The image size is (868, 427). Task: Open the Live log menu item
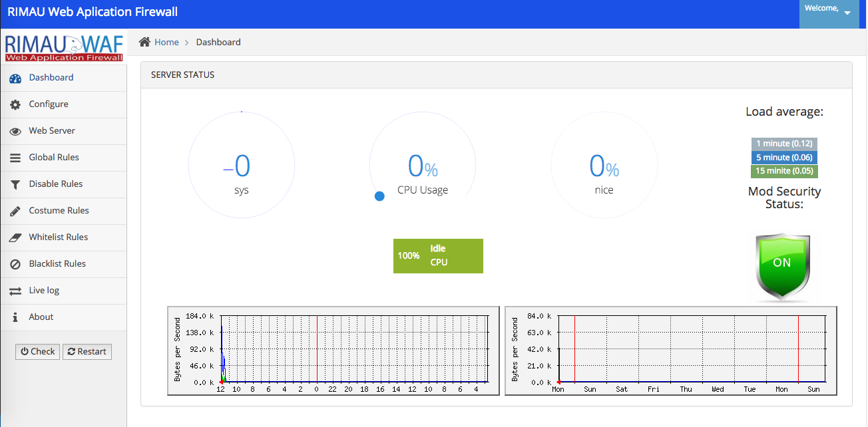coord(63,291)
